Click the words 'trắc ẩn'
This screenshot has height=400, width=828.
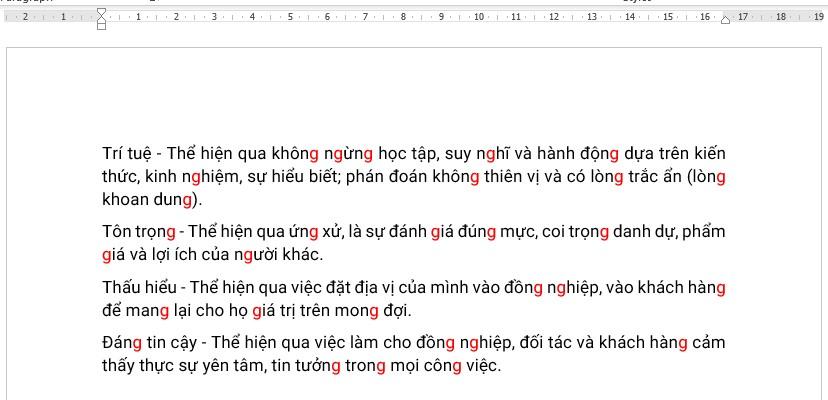(x=655, y=178)
